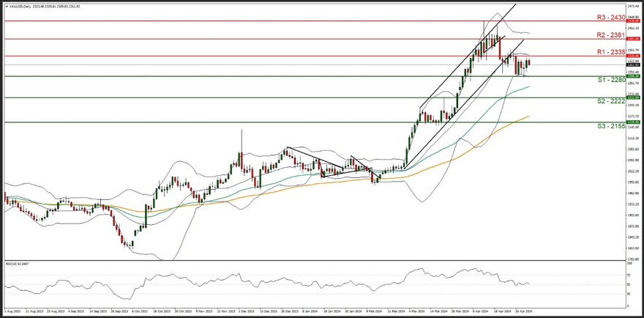Click the 1 Aug 2023 date label

point(12,311)
